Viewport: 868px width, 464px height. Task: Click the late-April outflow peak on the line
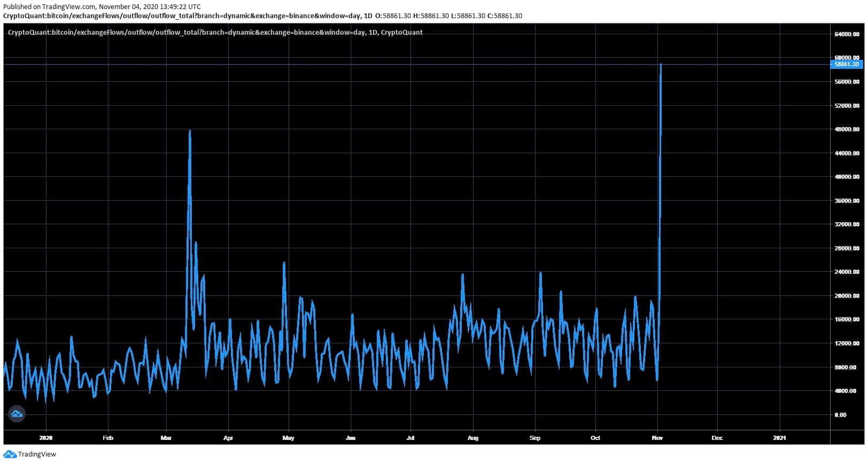coord(284,263)
